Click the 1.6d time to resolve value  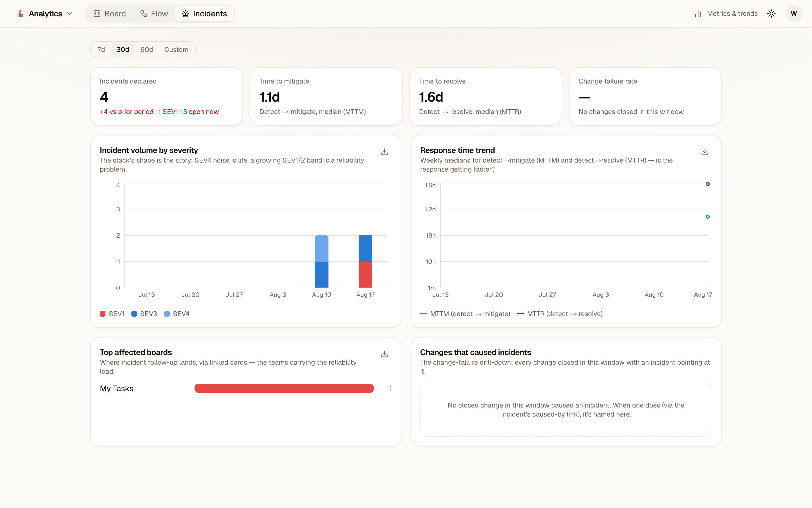(431, 97)
